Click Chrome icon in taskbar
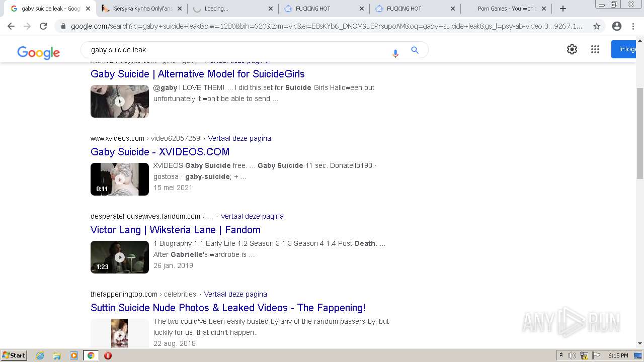The height and width of the screenshot is (362, 644). click(x=91, y=355)
